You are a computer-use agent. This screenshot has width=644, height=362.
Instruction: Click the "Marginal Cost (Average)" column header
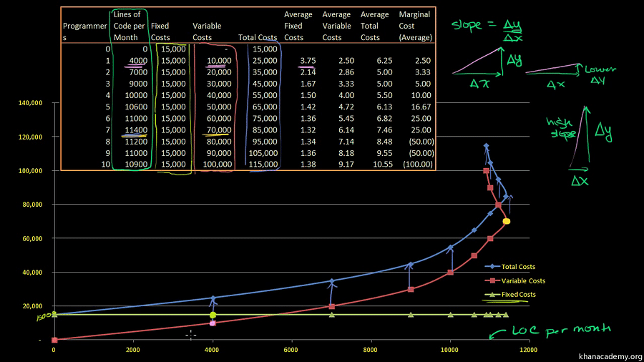[x=415, y=26]
